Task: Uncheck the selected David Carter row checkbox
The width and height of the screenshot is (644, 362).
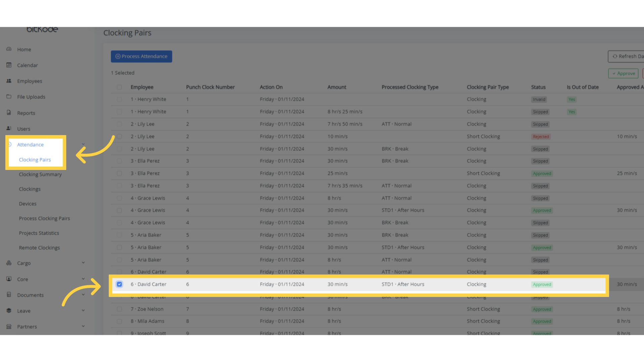Action: (119, 284)
